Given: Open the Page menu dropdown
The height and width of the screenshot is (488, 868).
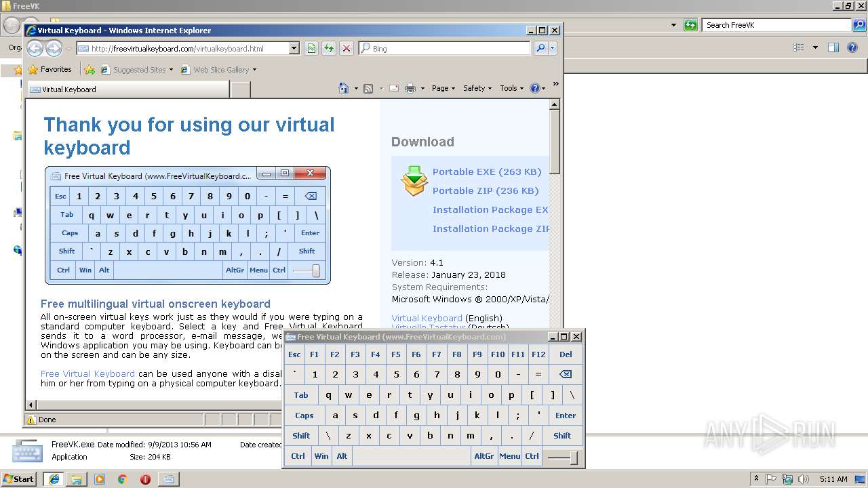Looking at the screenshot, I should 443,88.
